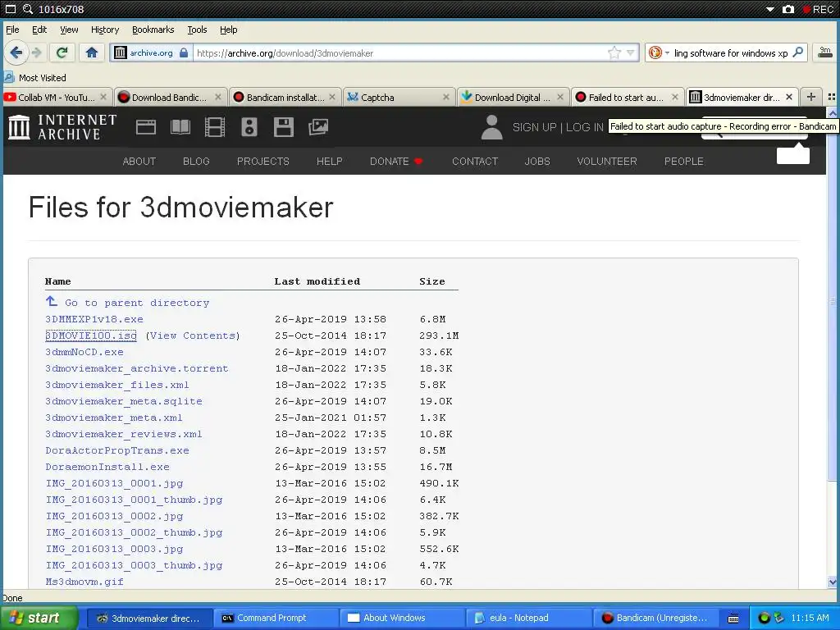Click the SIGN UP link
This screenshot has height=630, width=840.
(534, 127)
